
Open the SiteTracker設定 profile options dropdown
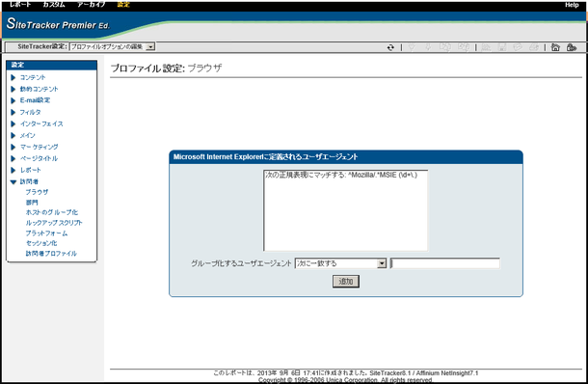tap(112, 46)
